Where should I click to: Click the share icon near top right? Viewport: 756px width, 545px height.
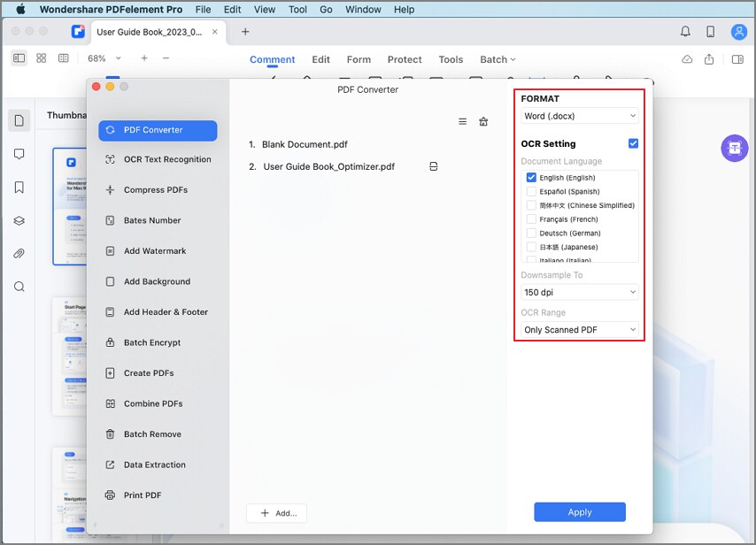[x=710, y=58]
